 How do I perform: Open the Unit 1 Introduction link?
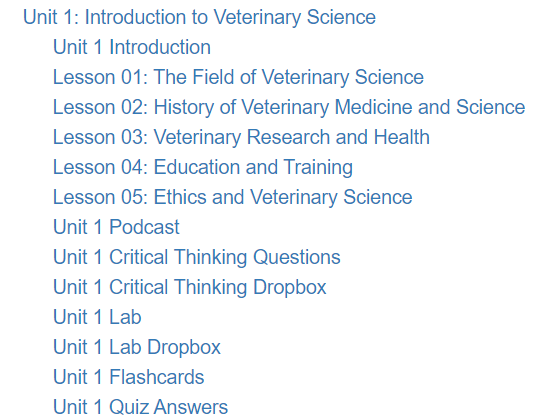132,47
